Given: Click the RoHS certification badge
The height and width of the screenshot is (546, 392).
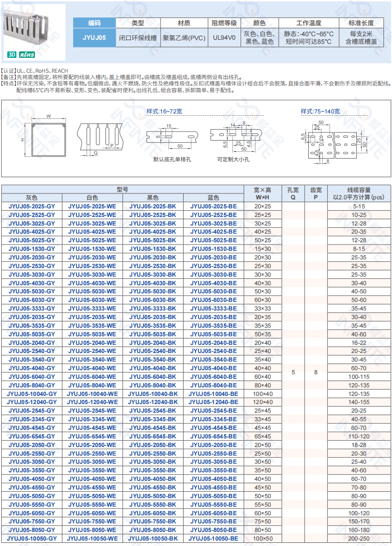Looking at the screenshot, I should 27,54.
